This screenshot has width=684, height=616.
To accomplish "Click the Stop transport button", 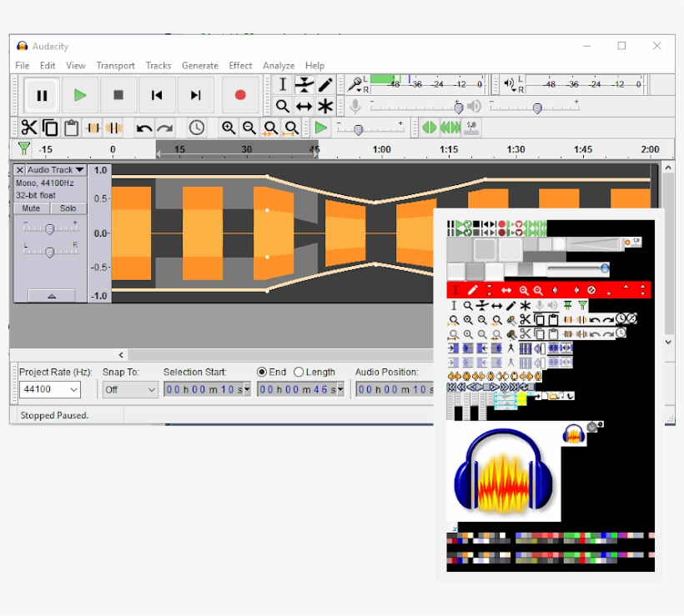I will [118, 95].
